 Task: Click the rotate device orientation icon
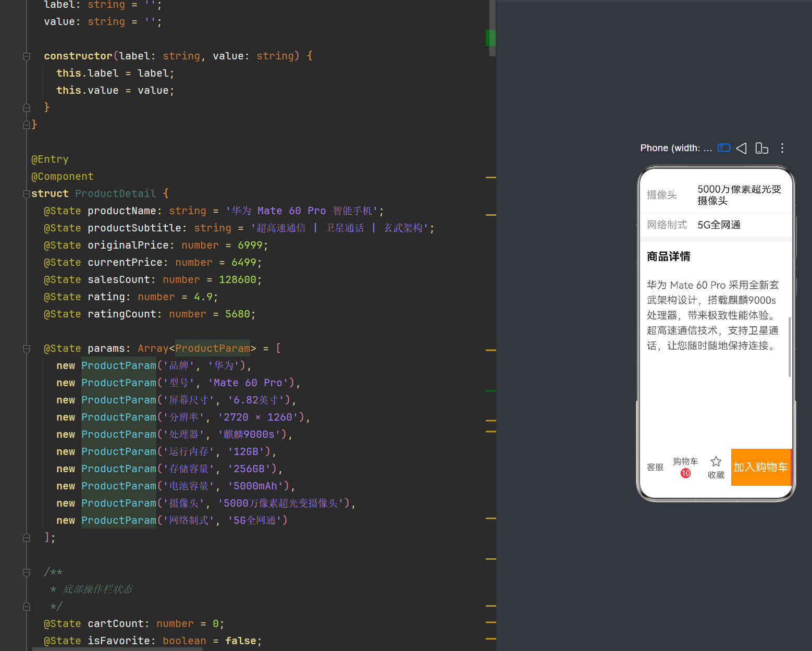tap(762, 148)
